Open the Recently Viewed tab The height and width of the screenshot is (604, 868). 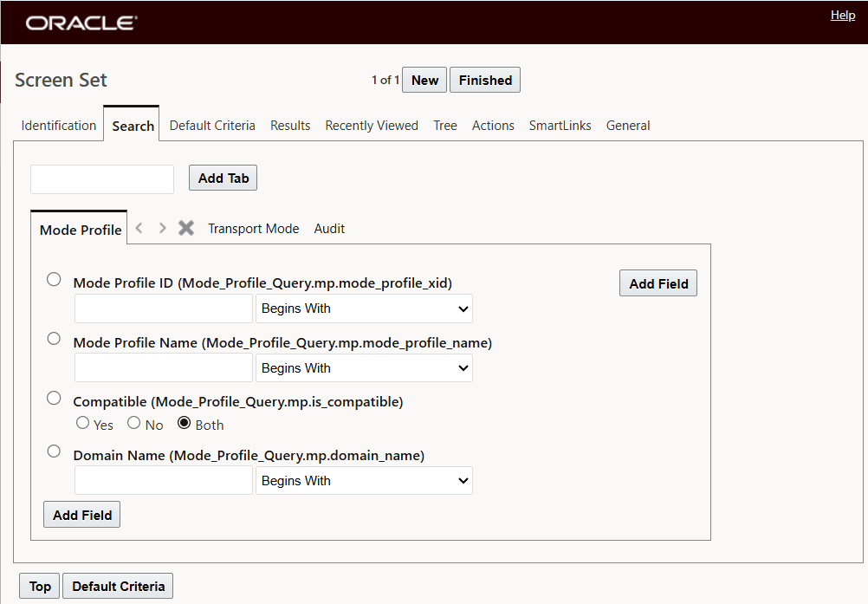pyautogui.click(x=372, y=125)
